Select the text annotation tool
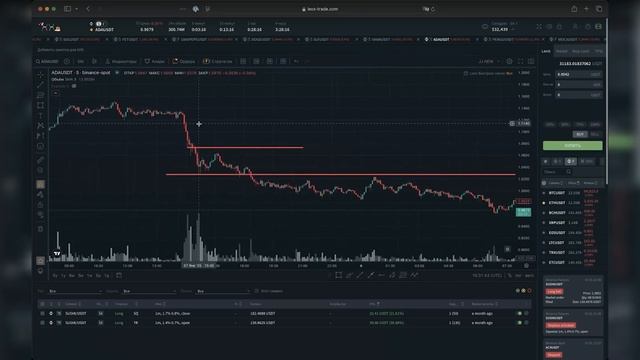The image size is (640, 360). tap(40, 116)
